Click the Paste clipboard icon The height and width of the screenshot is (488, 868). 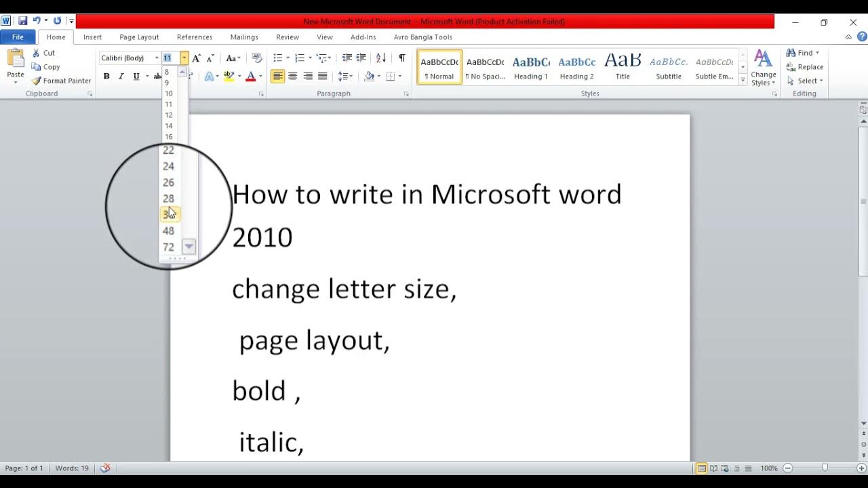coord(16,58)
